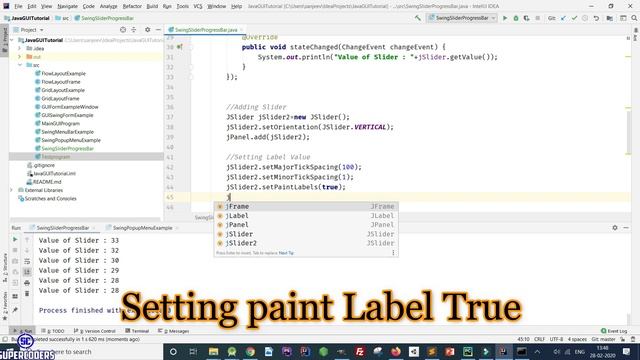
Task: Open the Terminal tool window
Action: [137, 331]
